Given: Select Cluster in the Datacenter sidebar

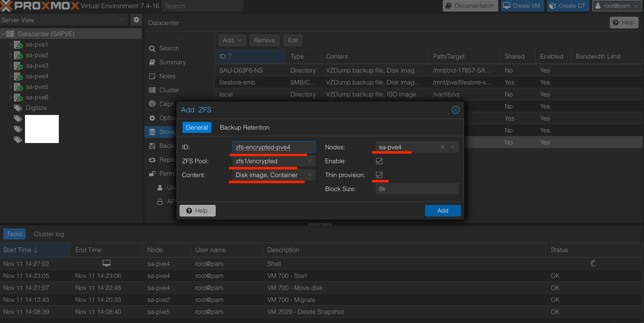Looking at the screenshot, I should [169, 90].
